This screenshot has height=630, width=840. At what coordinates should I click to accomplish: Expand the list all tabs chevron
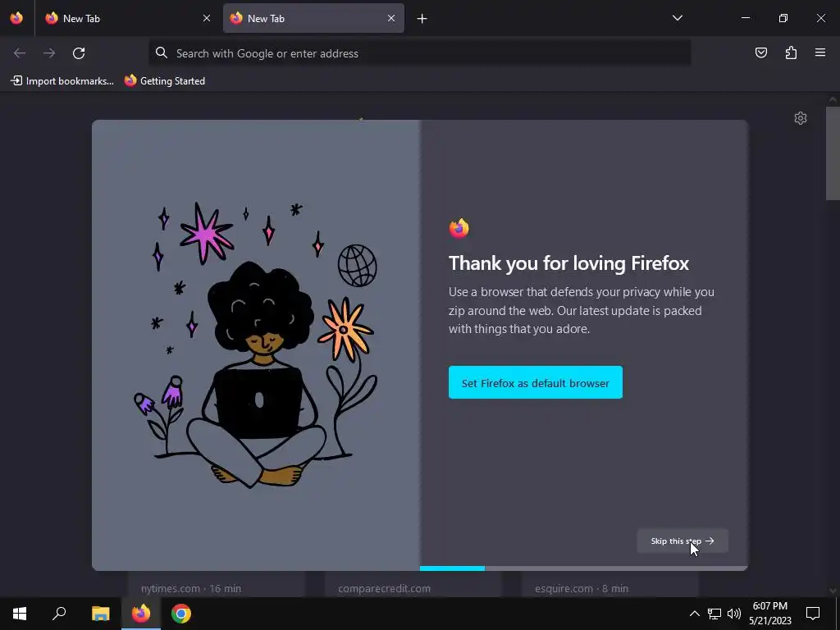pos(677,18)
